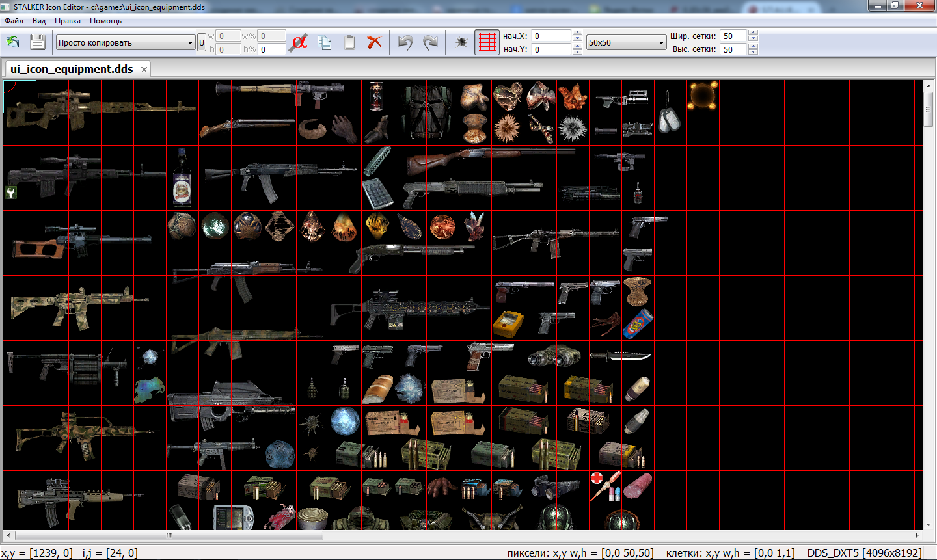Select the sausage icon
937x560 pixels.
[638, 487]
